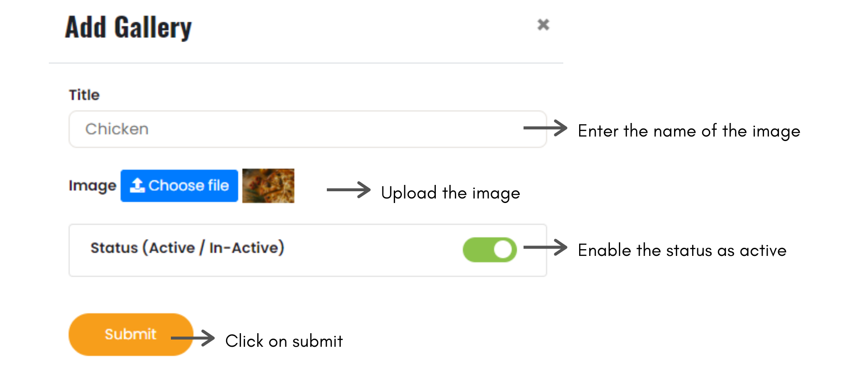
Task: Close the Add Gallery dialog
Action: pyautogui.click(x=543, y=24)
